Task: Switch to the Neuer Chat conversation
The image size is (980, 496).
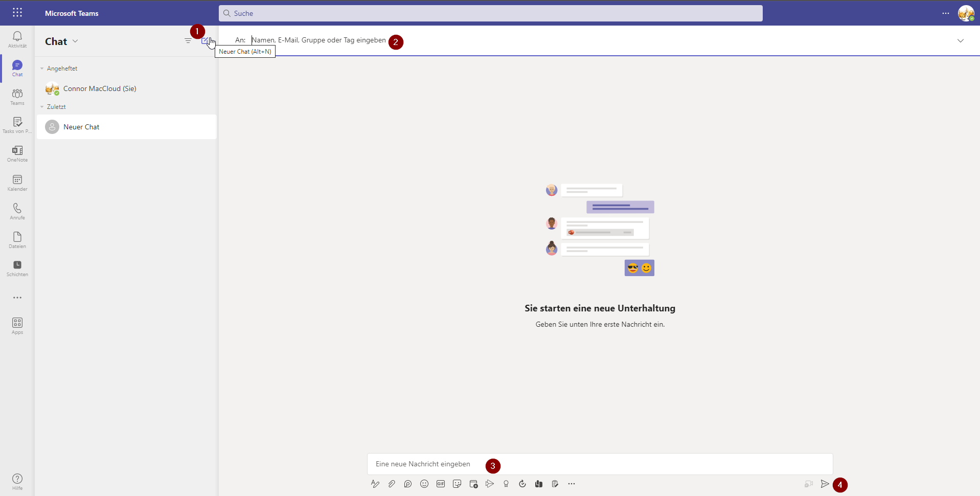Action: coord(82,126)
